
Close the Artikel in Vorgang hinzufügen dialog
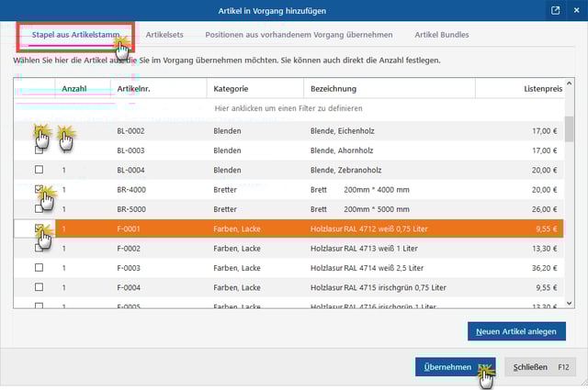(x=576, y=11)
